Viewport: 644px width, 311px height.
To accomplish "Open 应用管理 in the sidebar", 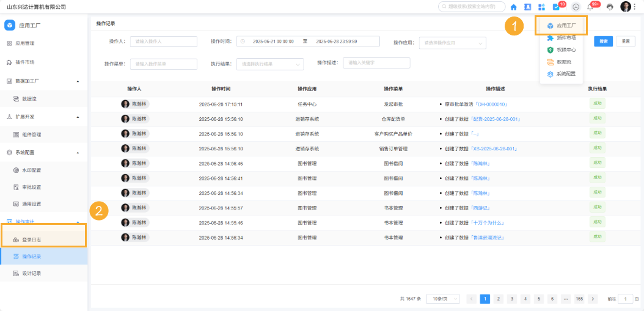I will 24,43.
